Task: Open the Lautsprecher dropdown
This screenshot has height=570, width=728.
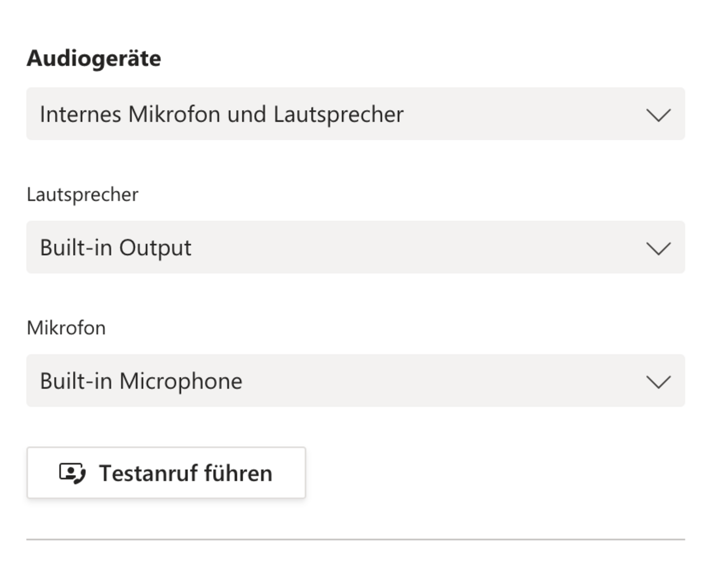Action: point(356,248)
